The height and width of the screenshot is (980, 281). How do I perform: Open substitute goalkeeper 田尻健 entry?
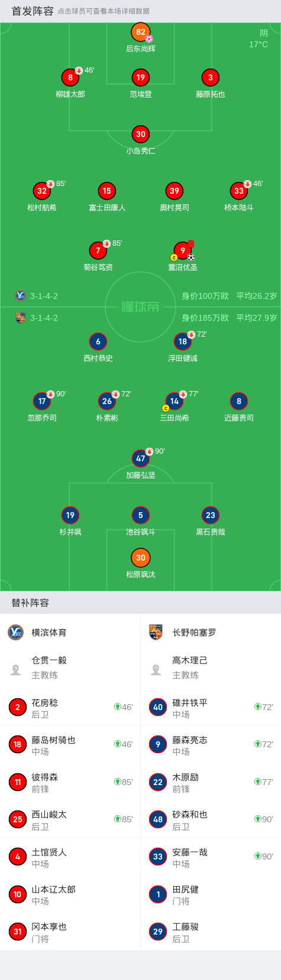click(211, 894)
